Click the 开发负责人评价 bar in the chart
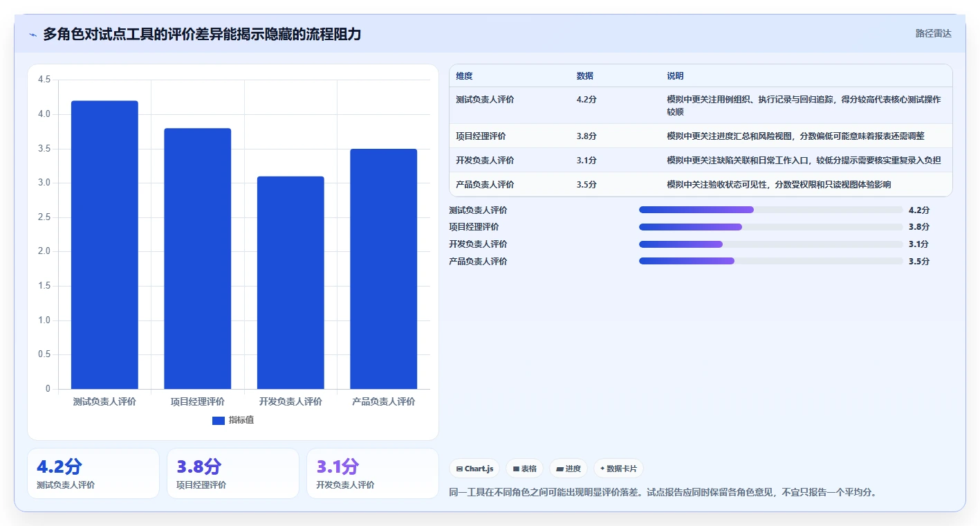The height and width of the screenshot is (526, 980). (290, 282)
